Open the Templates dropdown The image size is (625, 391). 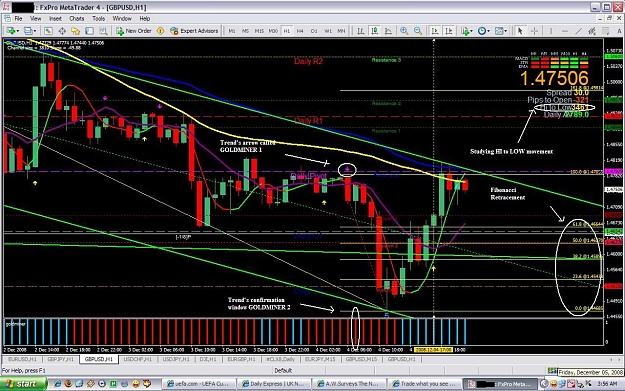(500, 31)
